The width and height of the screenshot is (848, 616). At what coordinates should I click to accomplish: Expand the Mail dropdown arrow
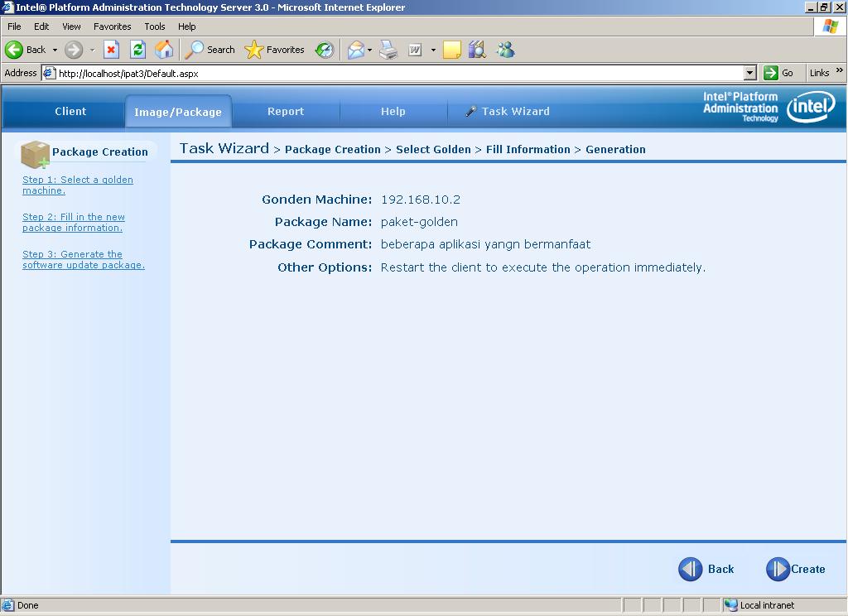[x=370, y=50]
